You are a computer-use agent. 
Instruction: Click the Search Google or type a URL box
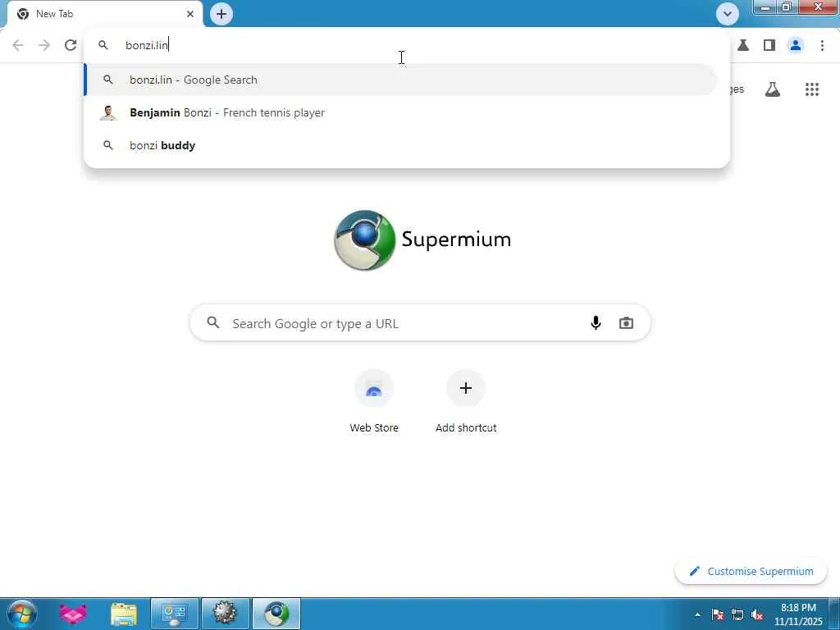coord(420,323)
